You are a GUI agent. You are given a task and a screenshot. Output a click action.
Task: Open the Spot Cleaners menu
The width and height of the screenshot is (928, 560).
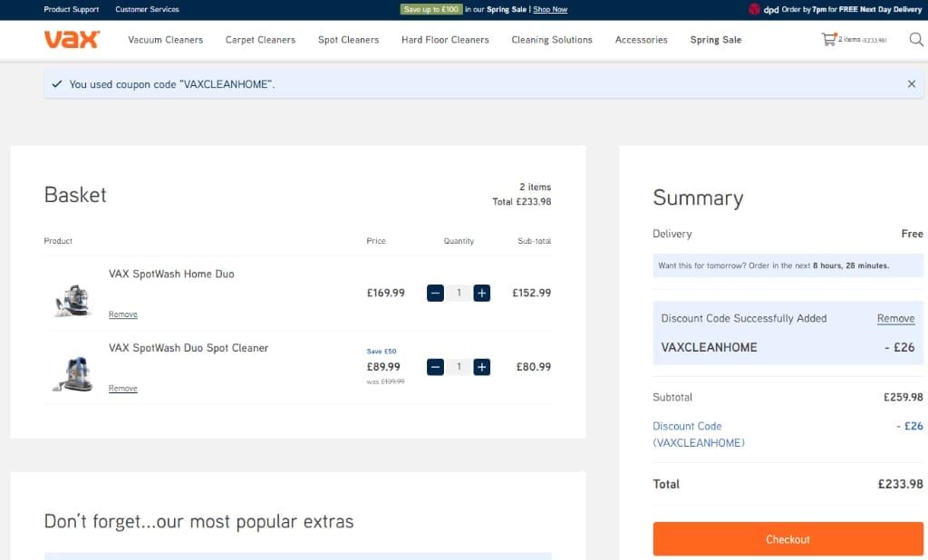click(x=349, y=40)
